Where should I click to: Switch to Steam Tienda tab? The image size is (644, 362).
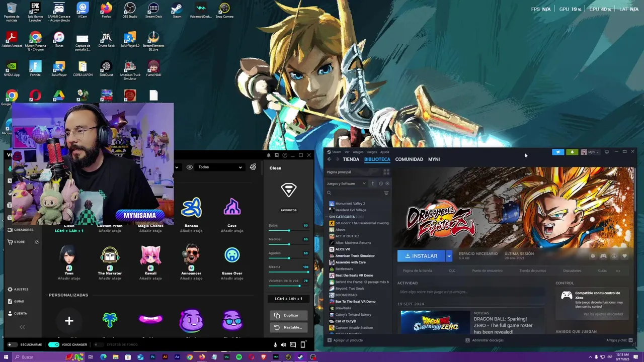tap(351, 159)
